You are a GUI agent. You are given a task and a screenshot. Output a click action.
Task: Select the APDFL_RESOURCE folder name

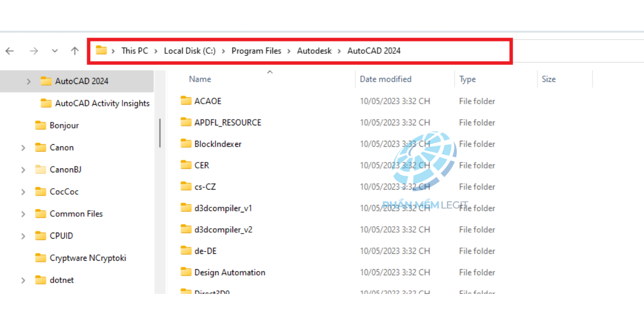(228, 122)
